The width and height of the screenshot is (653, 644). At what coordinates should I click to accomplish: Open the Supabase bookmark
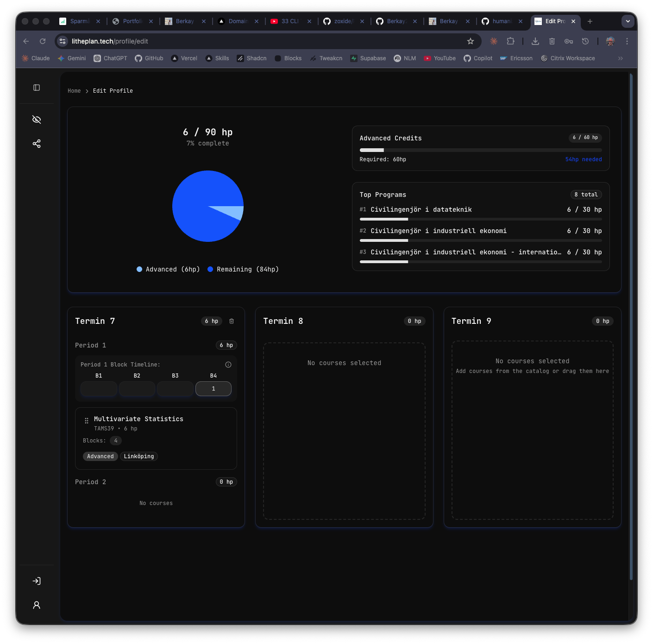[x=368, y=58]
